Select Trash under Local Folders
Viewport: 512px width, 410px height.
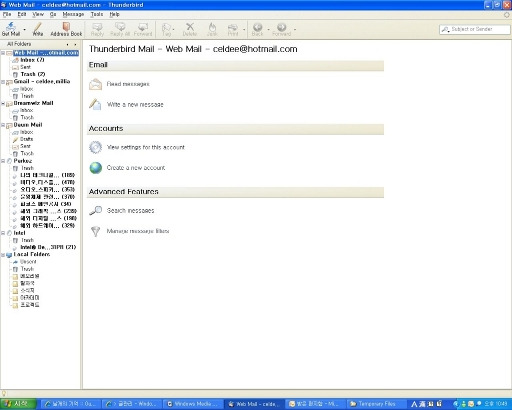click(x=27, y=269)
